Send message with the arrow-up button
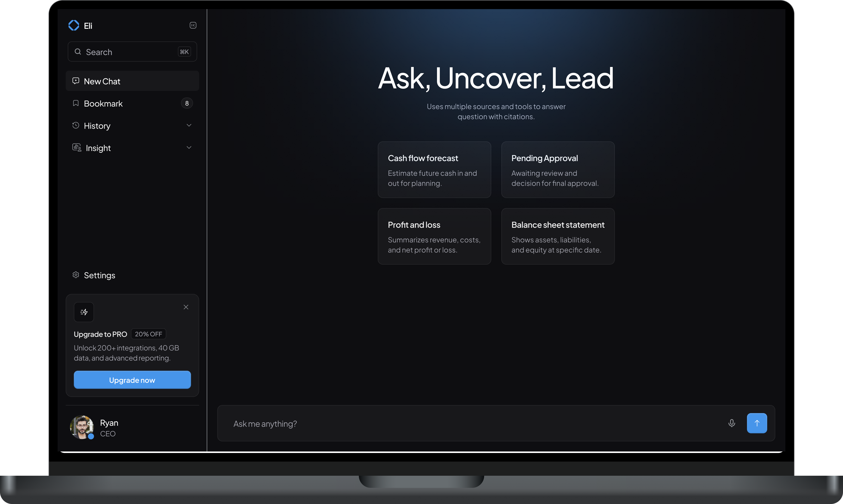This screenshot has height=504, width=843. pyautogui.click(x=757, y=423)
